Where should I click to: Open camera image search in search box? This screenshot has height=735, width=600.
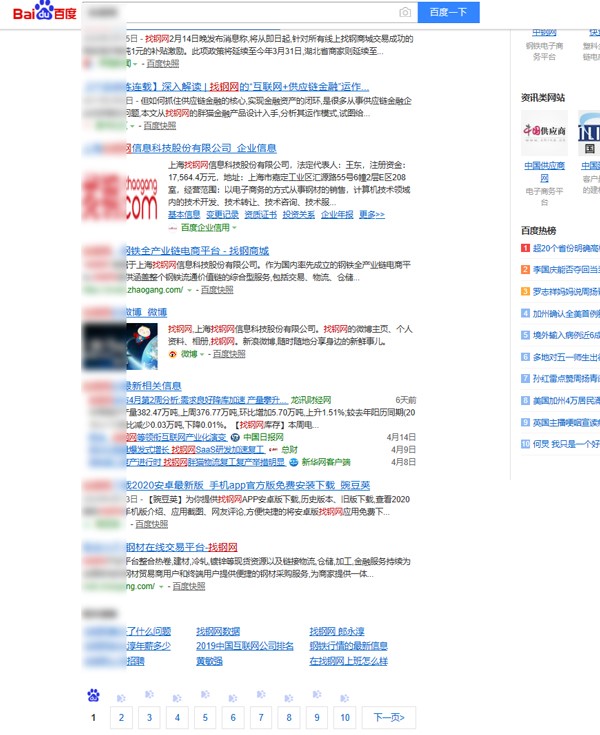pos(405,12)
